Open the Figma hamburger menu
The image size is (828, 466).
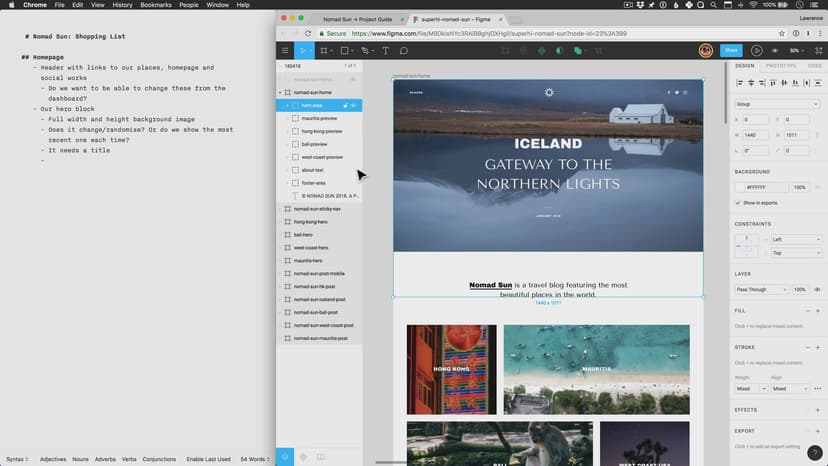pyautogui.click(x=285, y=50)
